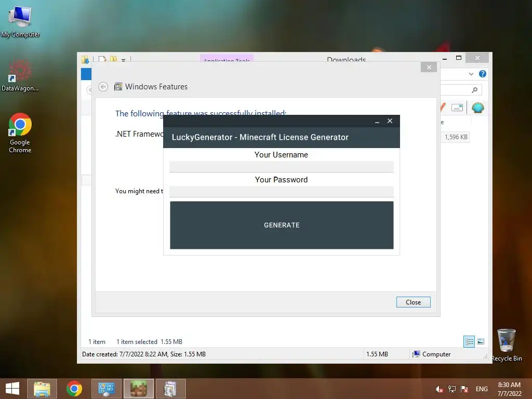Screen dimensions: 532x399
Task: Open File Explorer from taskbar
Action: (42, 389)
